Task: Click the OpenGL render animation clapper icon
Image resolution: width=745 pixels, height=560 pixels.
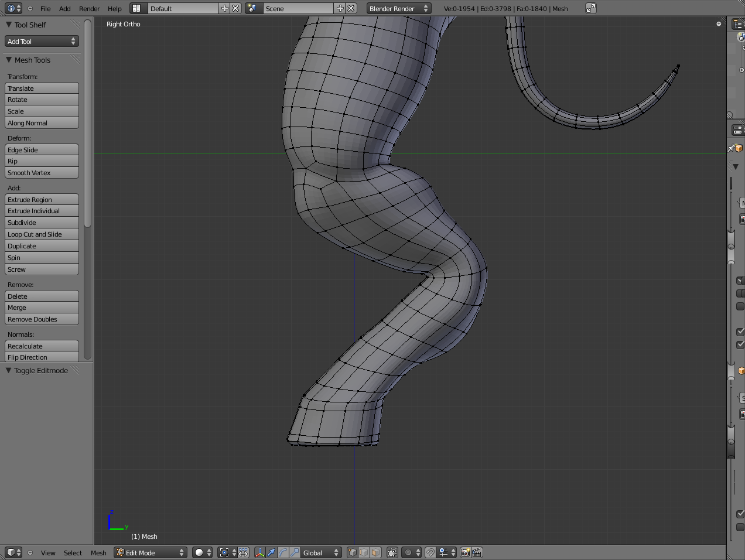Action: tap(477, 552)
